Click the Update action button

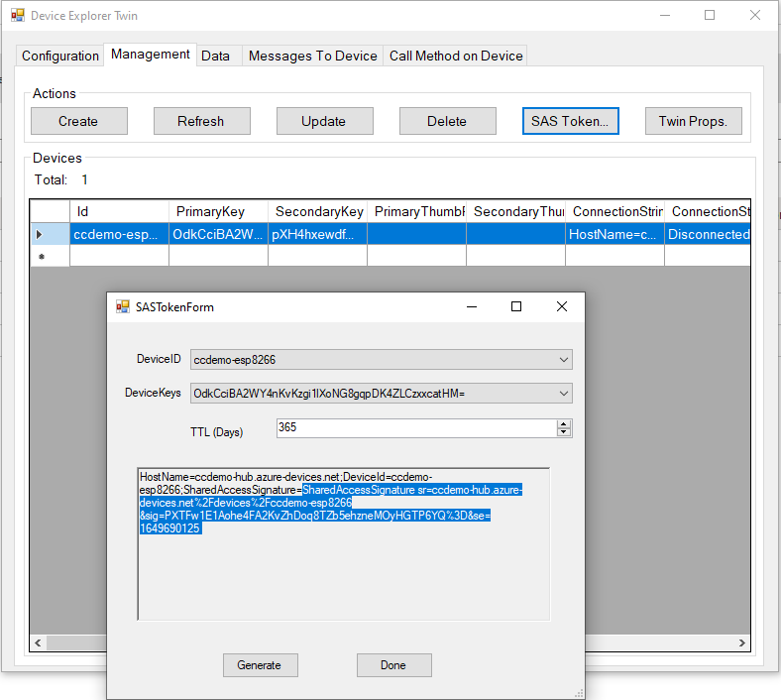pyautogui.click(x=325, y=121)
